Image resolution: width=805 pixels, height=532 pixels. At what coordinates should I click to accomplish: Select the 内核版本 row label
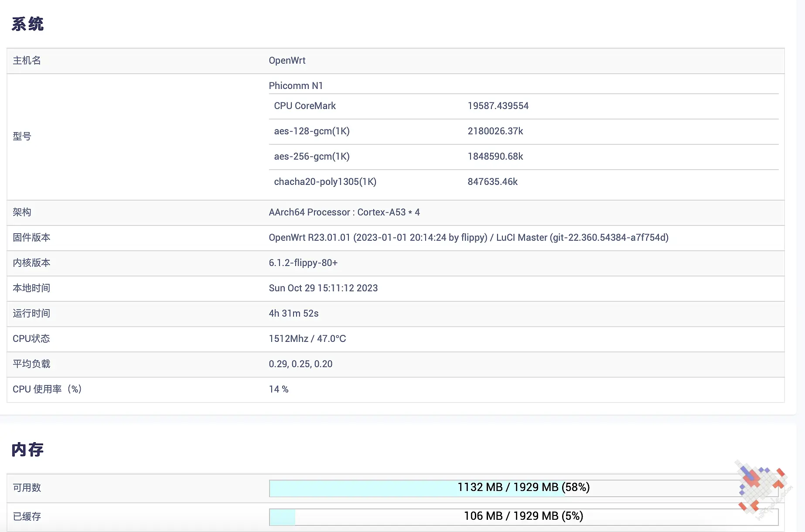31,263
